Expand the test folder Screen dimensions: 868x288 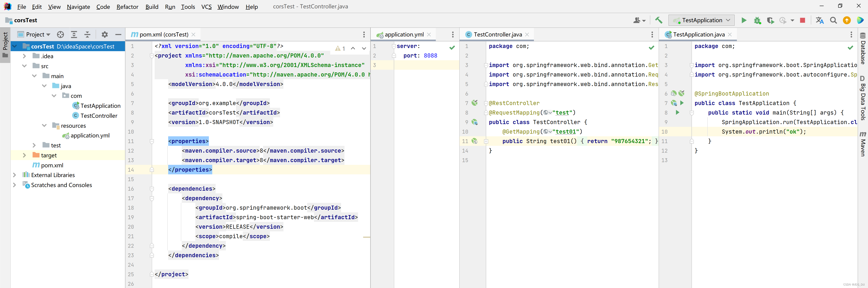[x=34, y=145]
